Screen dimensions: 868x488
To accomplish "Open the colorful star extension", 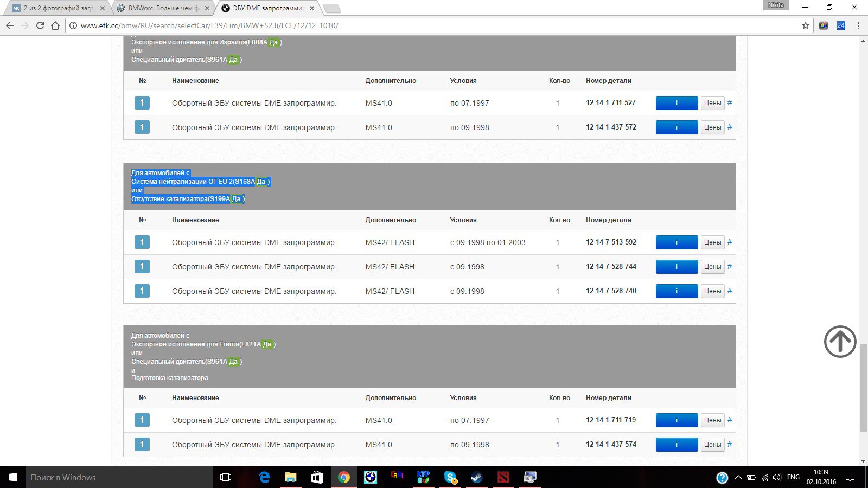I will coord(824,25).
